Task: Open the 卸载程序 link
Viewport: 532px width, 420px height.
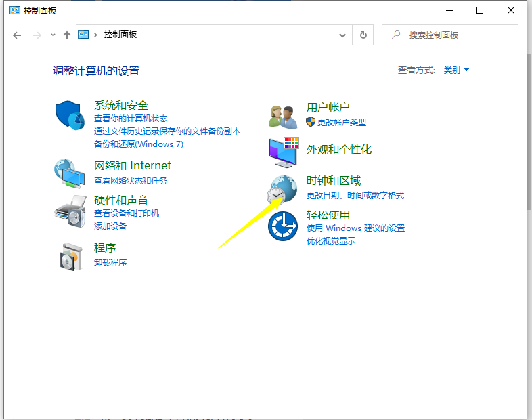Action: (x=110, y=262)
